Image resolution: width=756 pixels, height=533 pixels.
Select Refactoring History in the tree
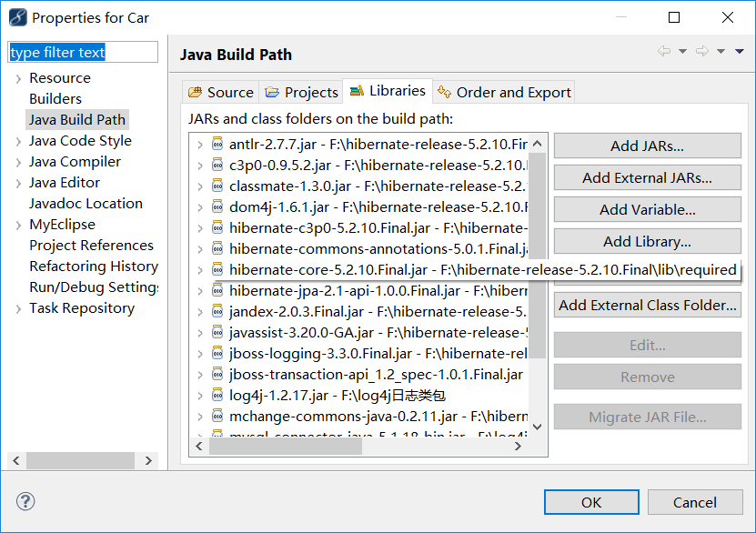[94, 266]
